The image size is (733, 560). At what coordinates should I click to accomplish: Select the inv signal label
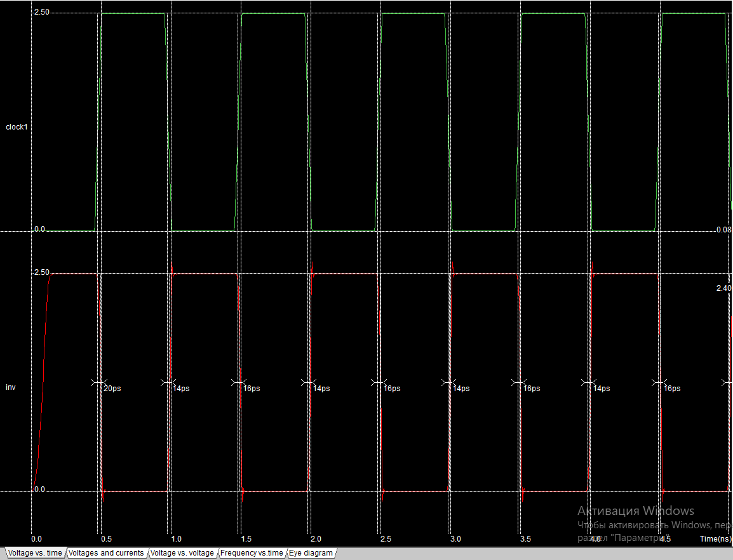click(11, 387)
